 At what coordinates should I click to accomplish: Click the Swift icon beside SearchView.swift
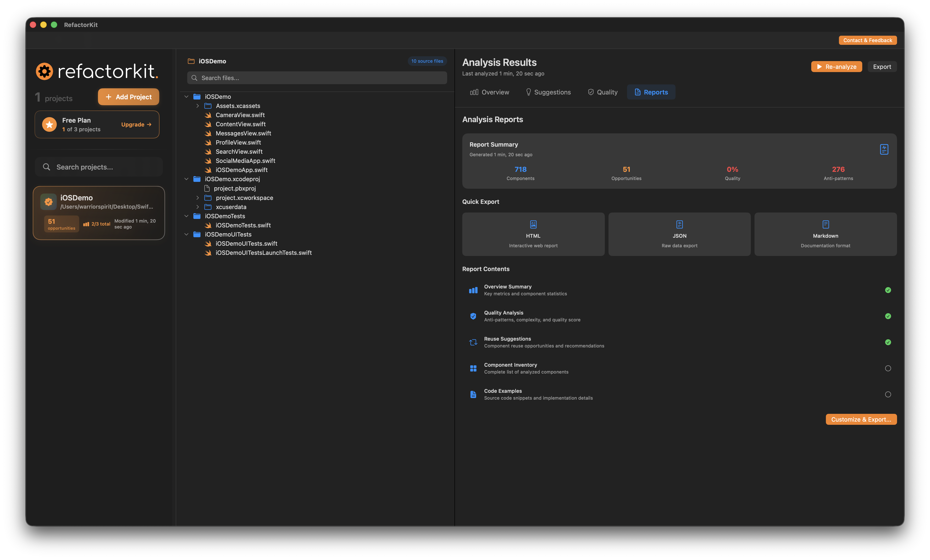(208, 152)
